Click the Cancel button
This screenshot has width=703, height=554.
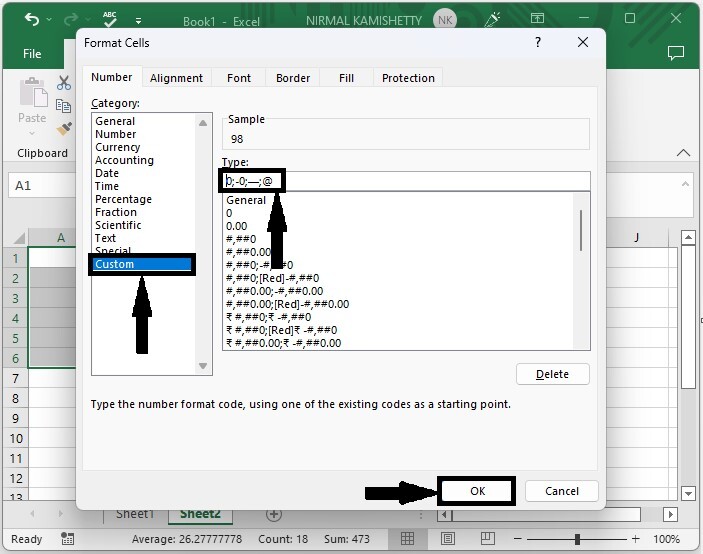point(561,491)
